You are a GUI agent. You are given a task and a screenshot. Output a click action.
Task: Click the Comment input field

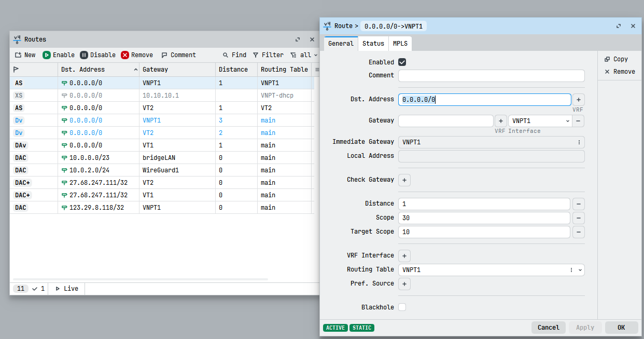491,76
